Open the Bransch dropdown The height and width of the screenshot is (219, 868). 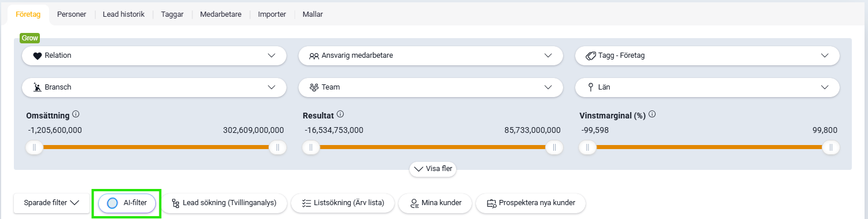pos(154,87)
